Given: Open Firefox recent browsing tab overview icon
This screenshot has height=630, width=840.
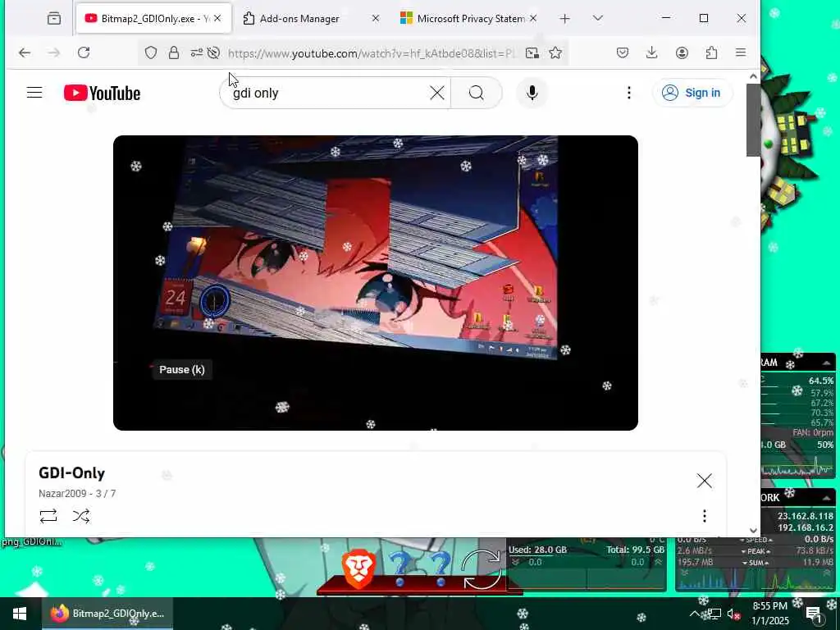Looking at the screenshot, I should [x=54, y=19].
